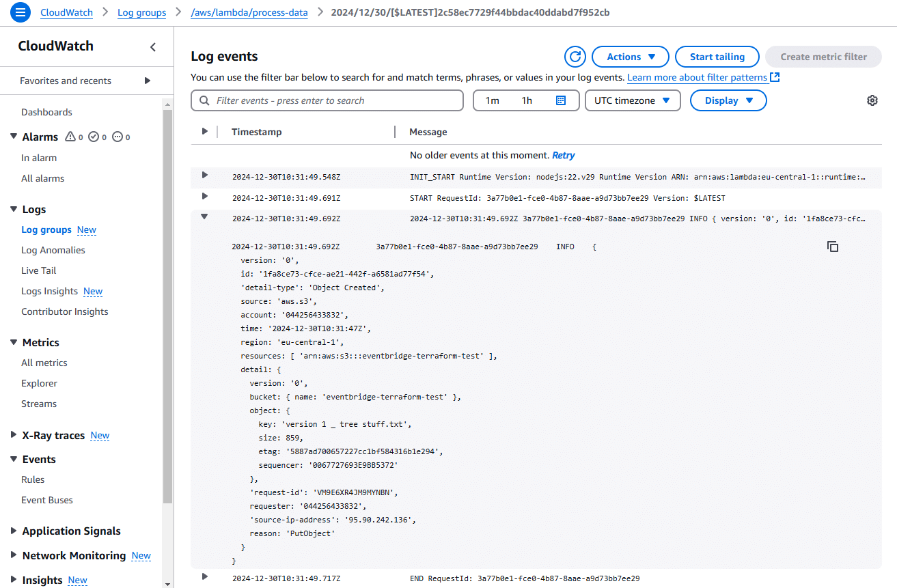The image size is (897, 588).
Task: Open In alarm sidebar item
Action: click(x=39, y=158)
